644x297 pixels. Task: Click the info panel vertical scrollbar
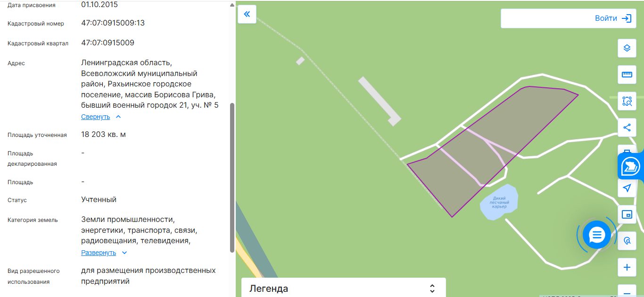[x=232, y=177]
